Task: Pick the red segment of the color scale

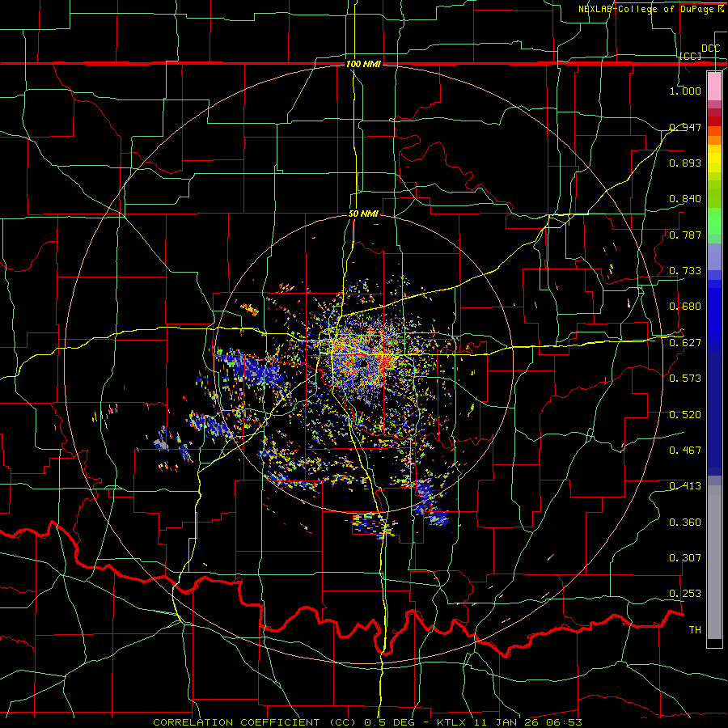Action: pos(714,121)
